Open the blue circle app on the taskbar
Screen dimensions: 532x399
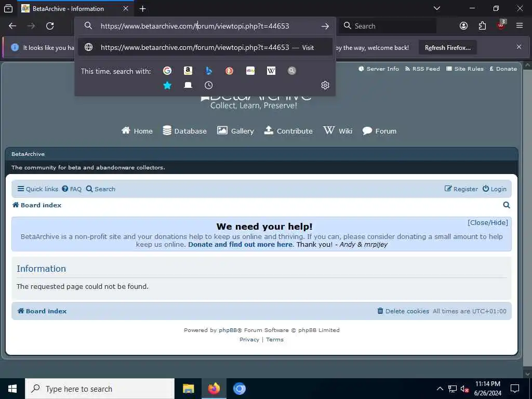point(239,389)
